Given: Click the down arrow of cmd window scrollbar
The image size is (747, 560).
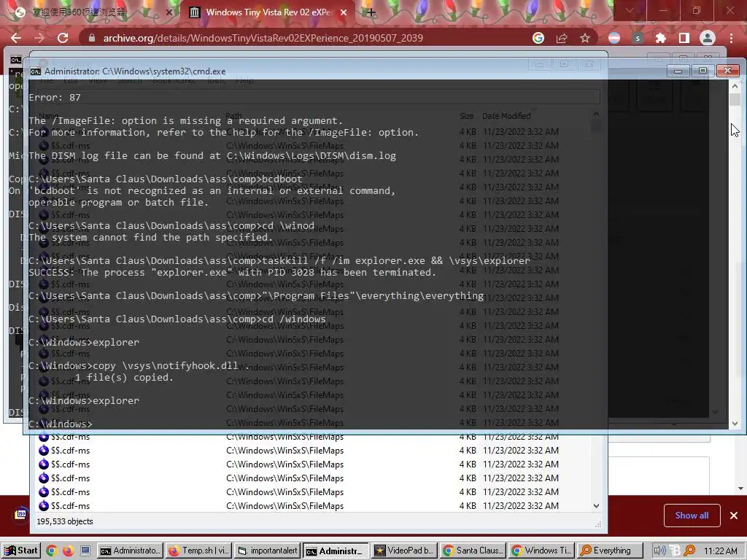Looking at the screenshot, I should 735,424.
